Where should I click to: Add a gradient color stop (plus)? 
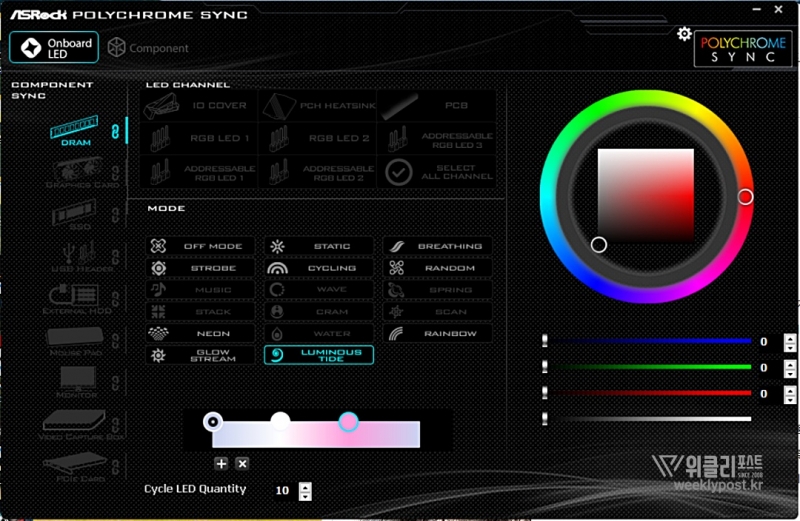221,463
